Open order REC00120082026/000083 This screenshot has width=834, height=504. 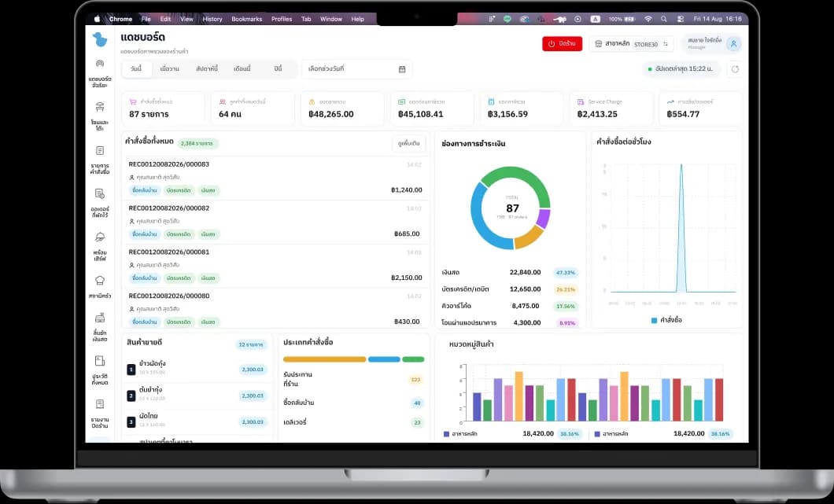[275, 178]
